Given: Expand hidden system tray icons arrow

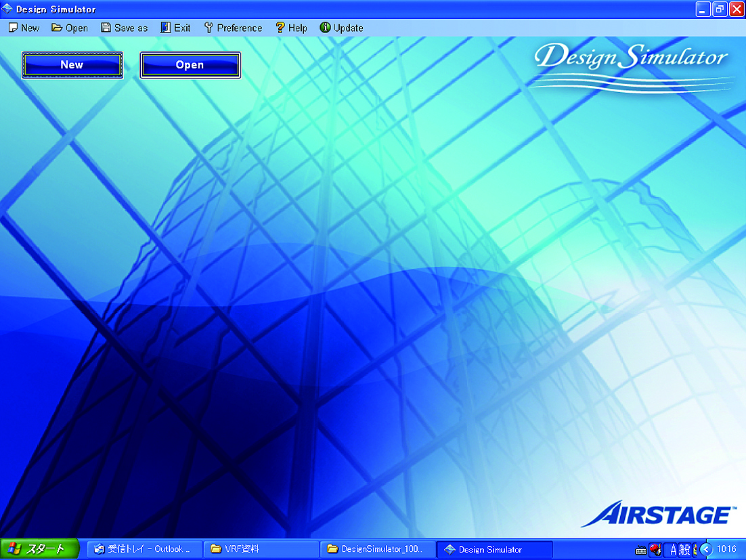Looking at the screenshot, I should tap(706, 549).
